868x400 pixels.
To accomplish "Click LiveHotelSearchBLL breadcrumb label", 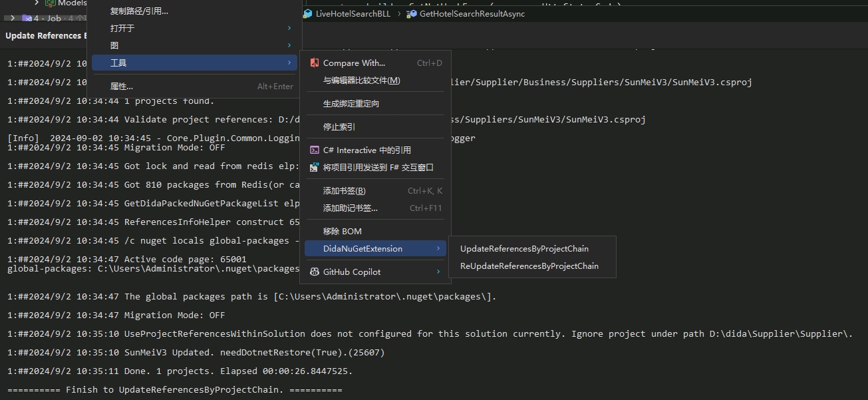I will 353,14.
